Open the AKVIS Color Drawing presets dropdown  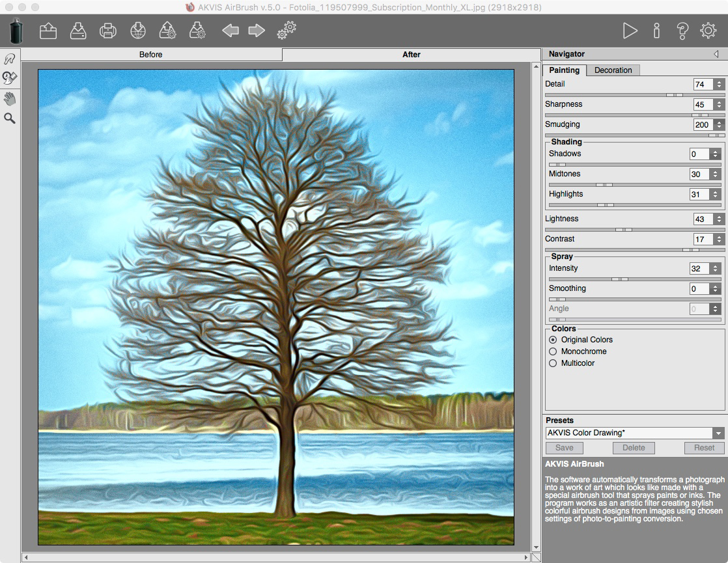point(718,433)
